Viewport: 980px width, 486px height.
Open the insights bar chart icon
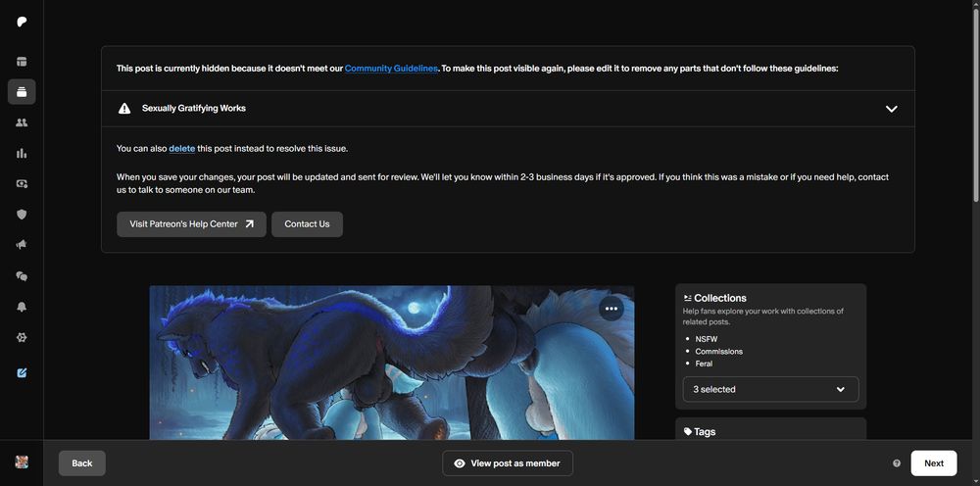[x=22, y=153]
